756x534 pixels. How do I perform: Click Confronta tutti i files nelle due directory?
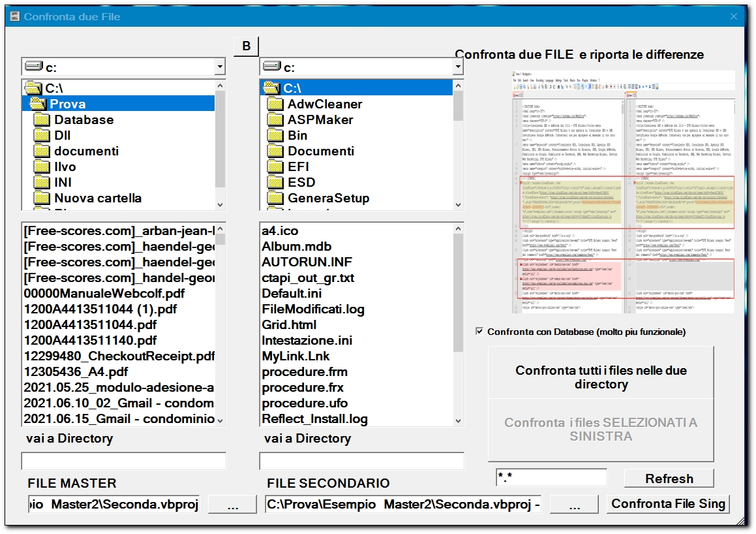601,373
